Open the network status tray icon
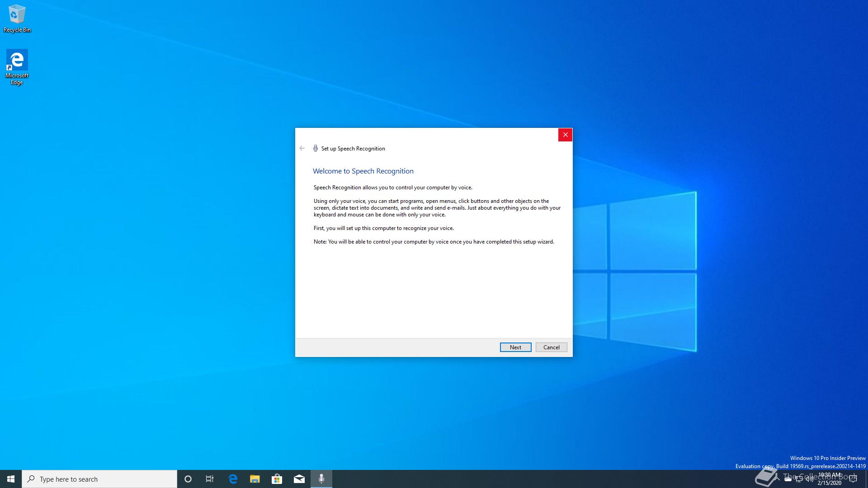Screen dimensions: 868x488 (x=798, y=479)
